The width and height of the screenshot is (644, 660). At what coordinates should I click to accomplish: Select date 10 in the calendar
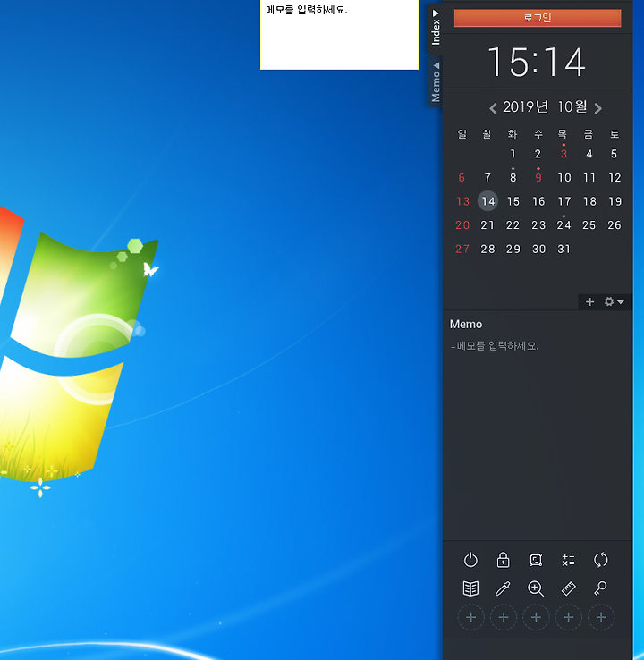coord(564,178)
